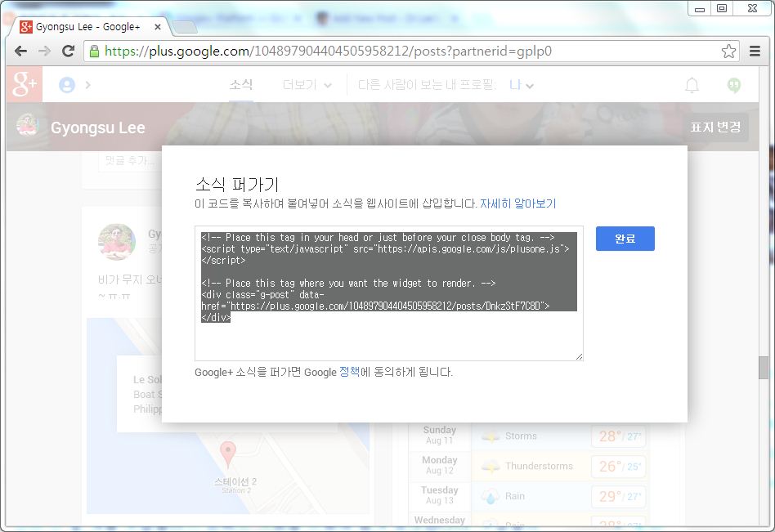Click the Tuesday Aug 13 forecast row
The height and width of the screenshot is (532, 775).
[x=528, y=495]
